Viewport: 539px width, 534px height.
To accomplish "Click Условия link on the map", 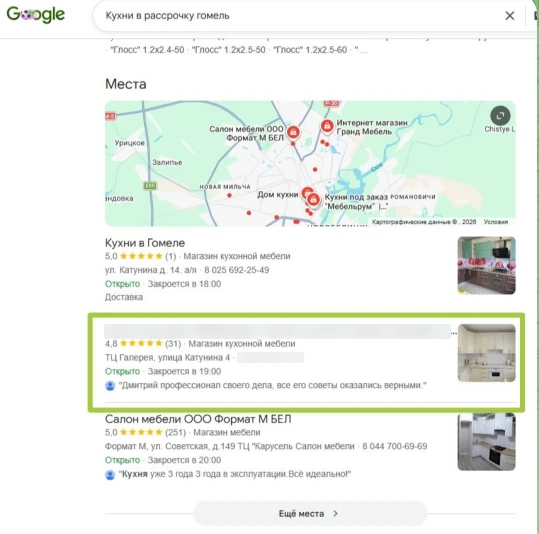I will point(496,222).
